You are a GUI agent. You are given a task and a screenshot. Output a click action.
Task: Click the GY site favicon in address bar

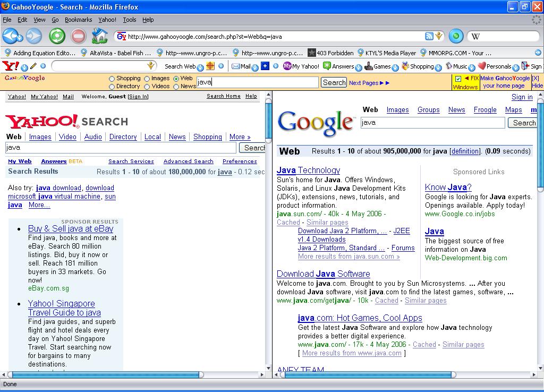point(122,37)
